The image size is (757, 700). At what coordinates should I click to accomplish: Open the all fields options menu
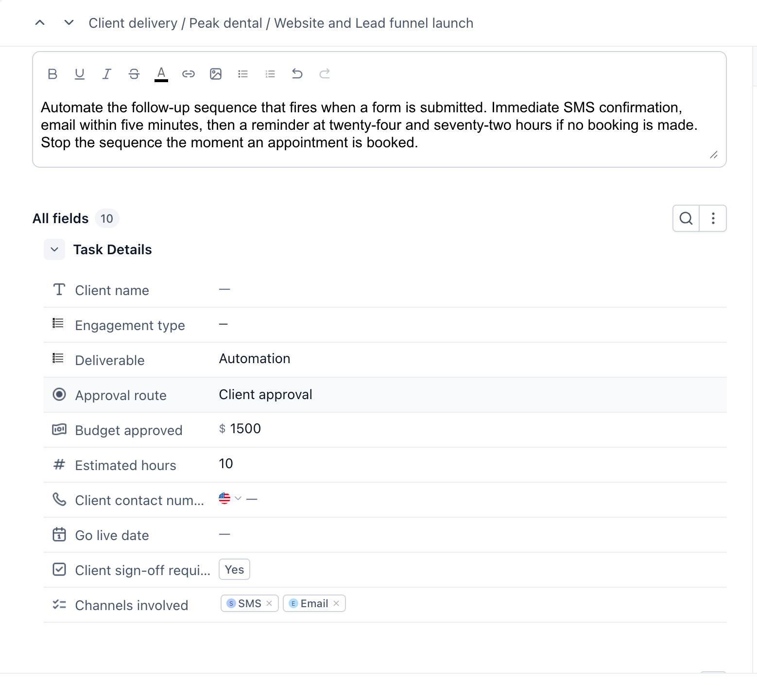coord(713,218)
